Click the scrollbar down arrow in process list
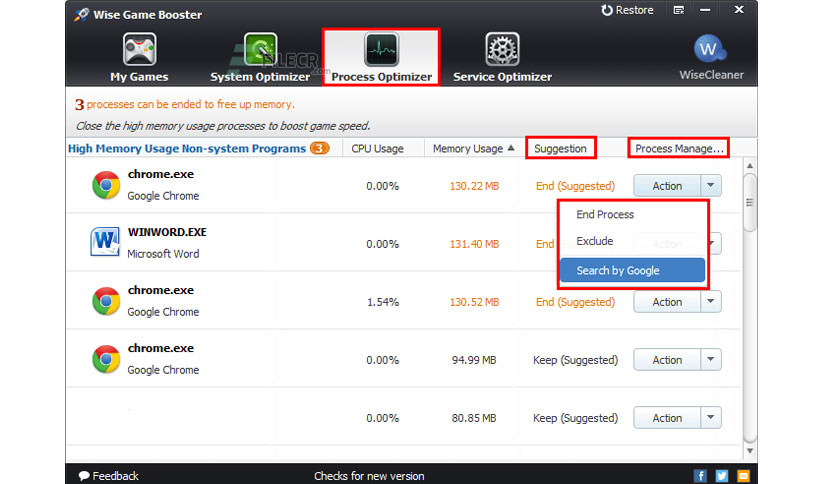836x484 pixels. pyautogui.click(x=750, y=451)
